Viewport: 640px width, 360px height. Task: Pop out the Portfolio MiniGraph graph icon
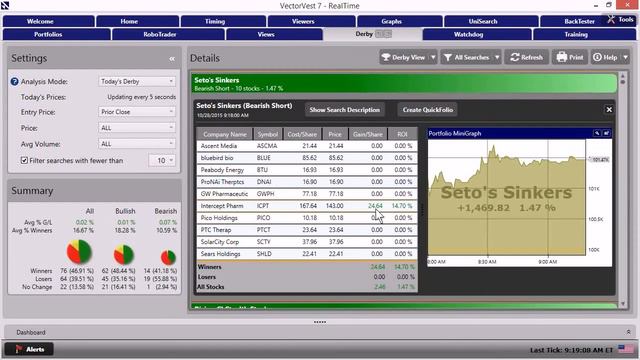pos(606,133)
